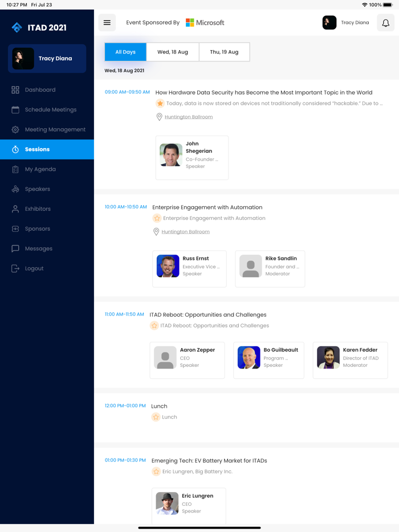Click the Lunch session title
Viewport: 399px width, 532px height.
(x=159, y=406)
